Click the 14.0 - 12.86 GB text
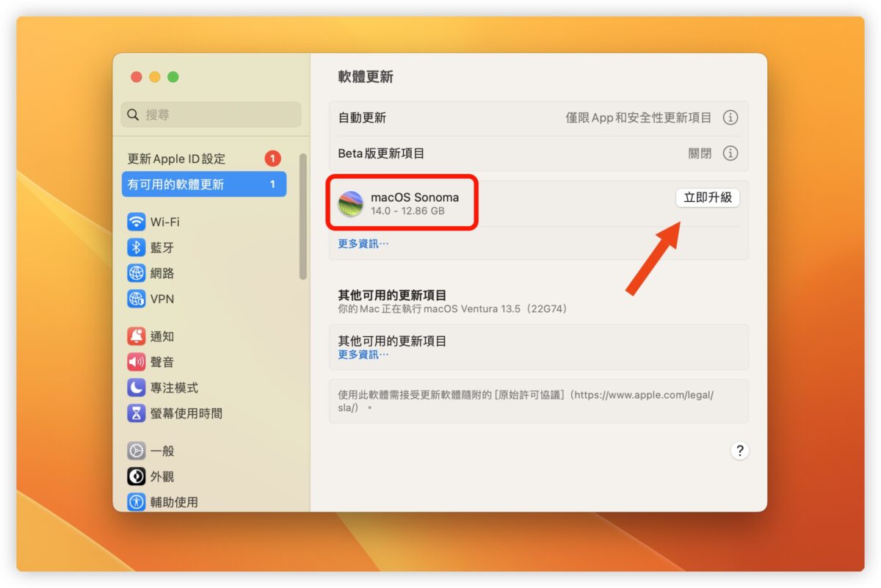Screen dimensions: 881x588 coord(407,211)
